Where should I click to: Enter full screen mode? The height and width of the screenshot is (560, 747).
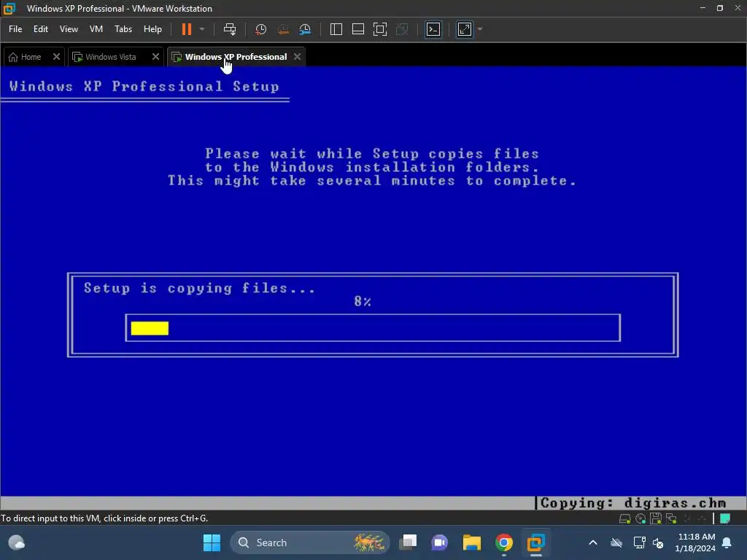379,29
